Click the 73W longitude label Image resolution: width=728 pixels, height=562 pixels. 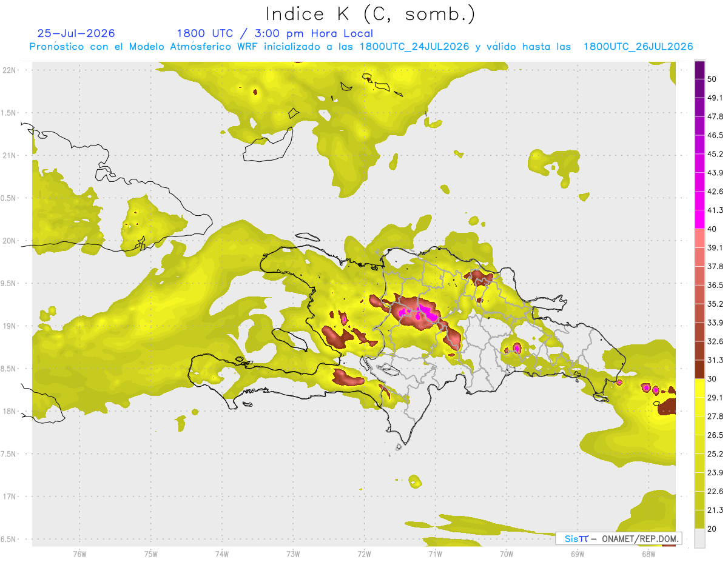(293, 554)
